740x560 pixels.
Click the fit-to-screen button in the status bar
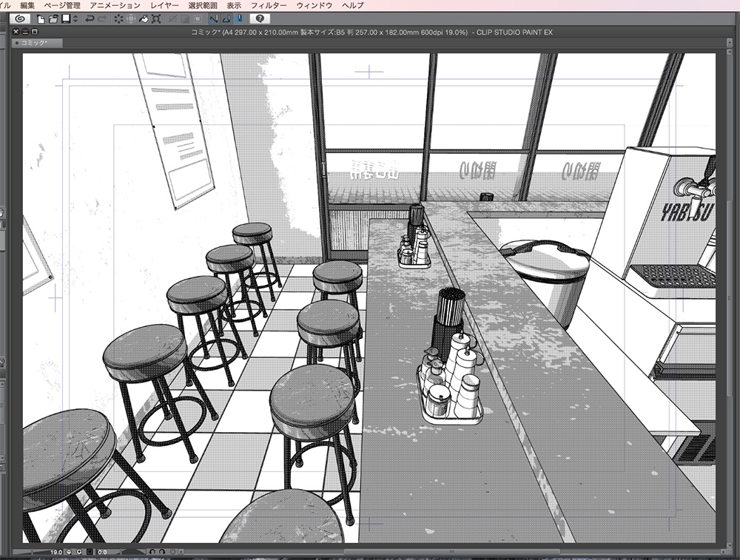pos(89,551)
